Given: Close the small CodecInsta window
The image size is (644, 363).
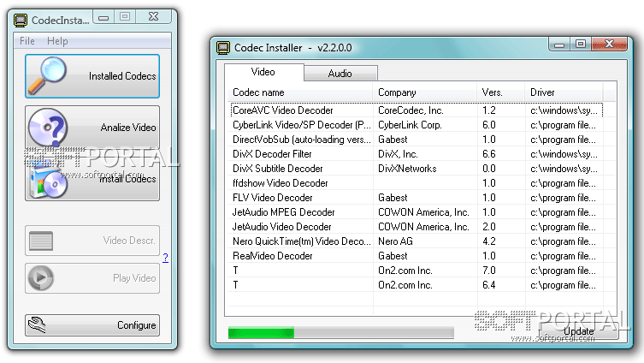Looking at the screenshot, I should pyautogui.click(x=153, y=16).
